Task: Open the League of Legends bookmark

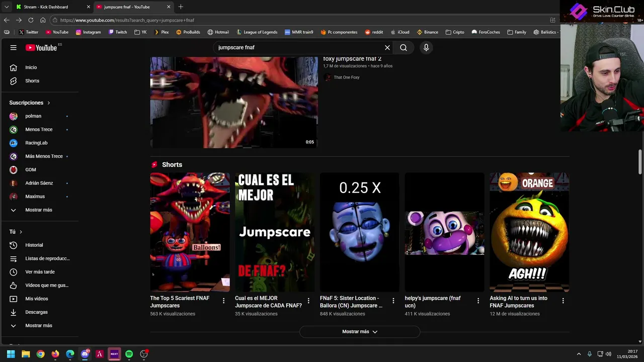Action: pyautogui.click(x=257, y=32)
